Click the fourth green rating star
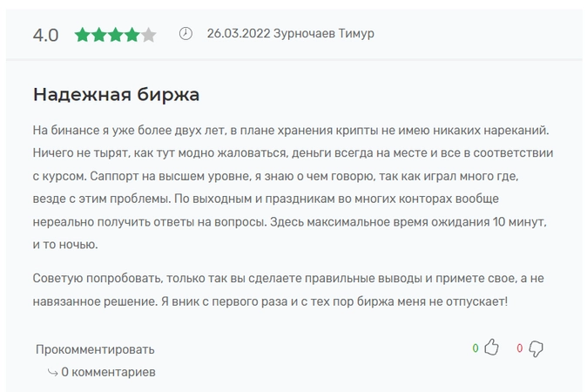The height and width of the screenshot is (392, 587). [x=132, y=35]
